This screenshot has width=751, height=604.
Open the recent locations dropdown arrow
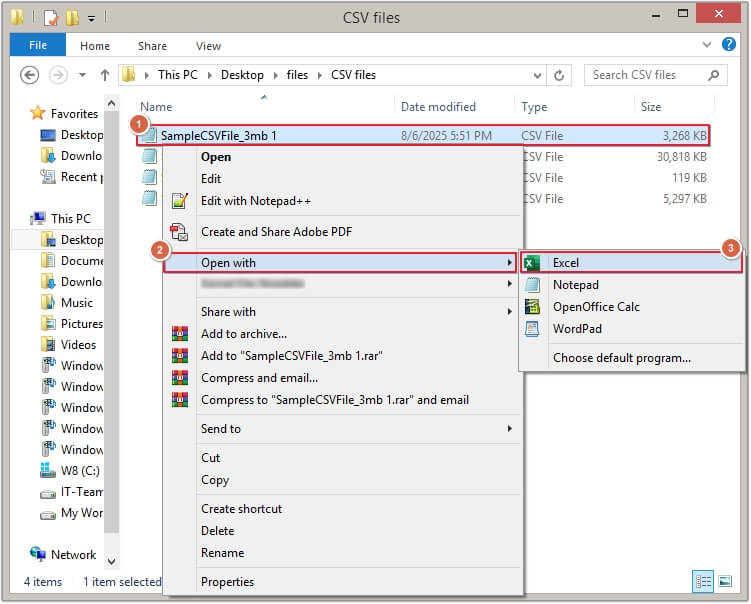pos(82,75)
